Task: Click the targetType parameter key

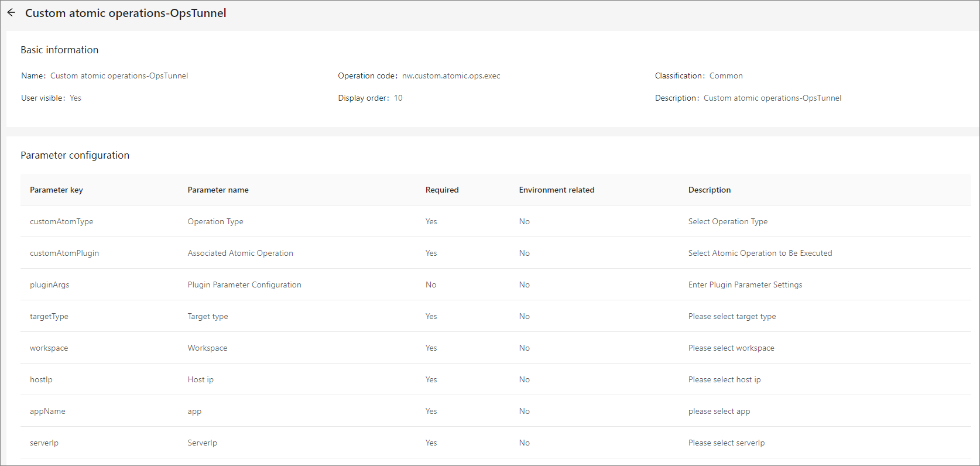Action: point(49,316)
